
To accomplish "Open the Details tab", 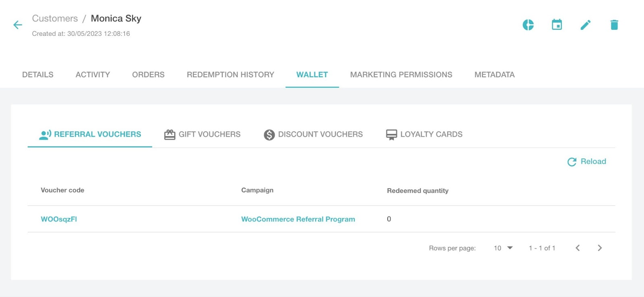I will (x=38, y=75).
